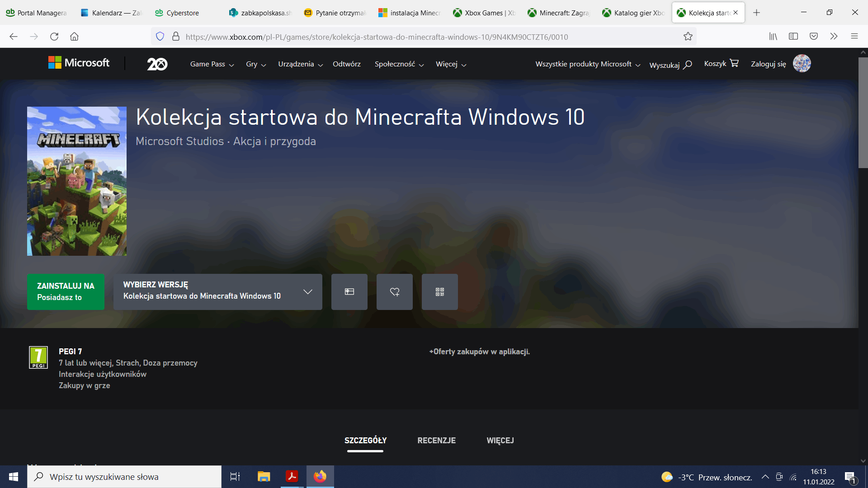This screenshot has width=868, height=488.
Task: Open the Windows notification center
Action: [850, 477]
